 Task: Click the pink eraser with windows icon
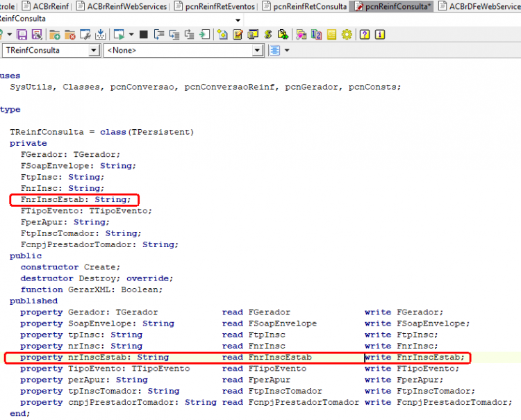(x=301, y=35)
